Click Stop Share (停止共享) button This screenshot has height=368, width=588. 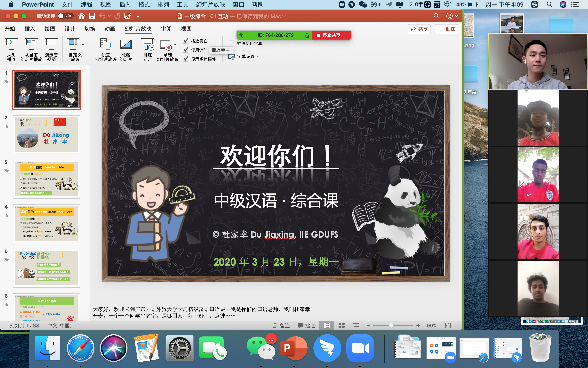[x=331, y=35]
